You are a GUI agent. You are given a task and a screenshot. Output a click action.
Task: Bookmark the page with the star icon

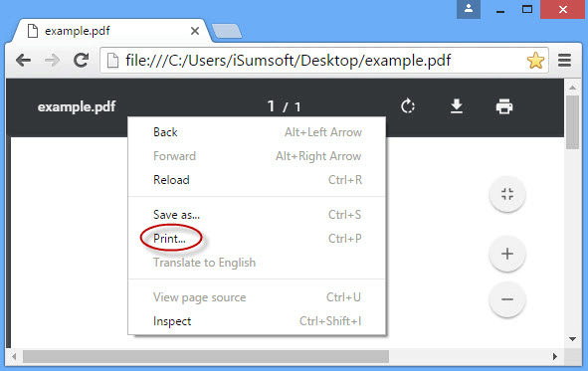535,61
